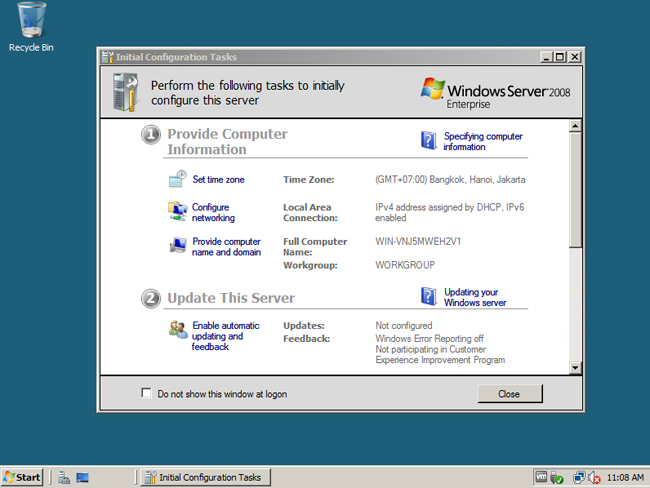
Task: Click the network connection tray icon
Action: [579, 478]
